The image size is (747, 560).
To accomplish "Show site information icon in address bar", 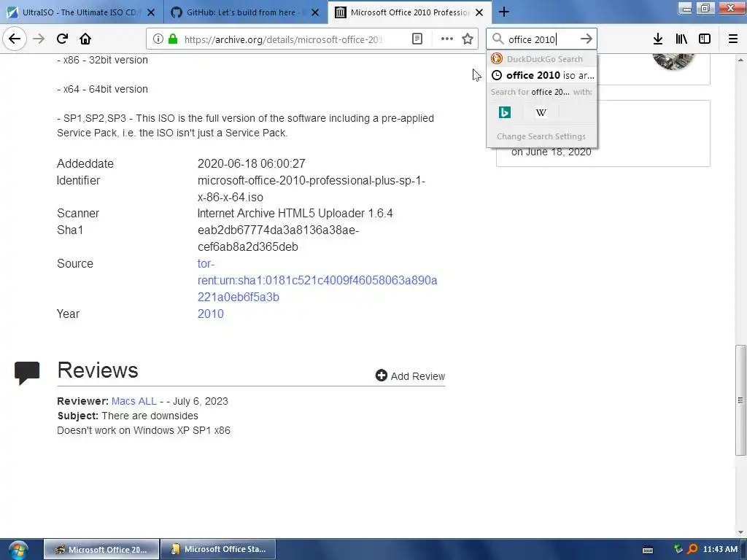I will [x=158, y=39].
